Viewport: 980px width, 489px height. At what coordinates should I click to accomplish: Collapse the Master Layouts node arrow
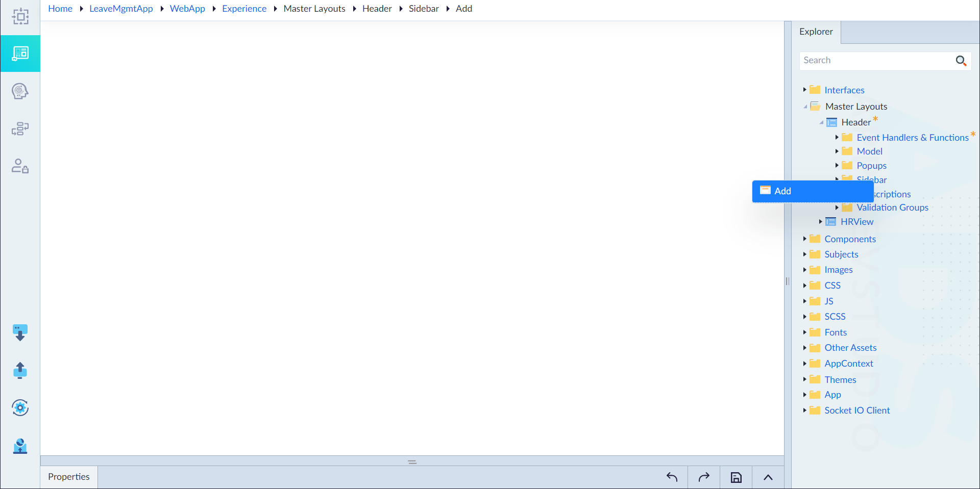click(x=805, y=107)
